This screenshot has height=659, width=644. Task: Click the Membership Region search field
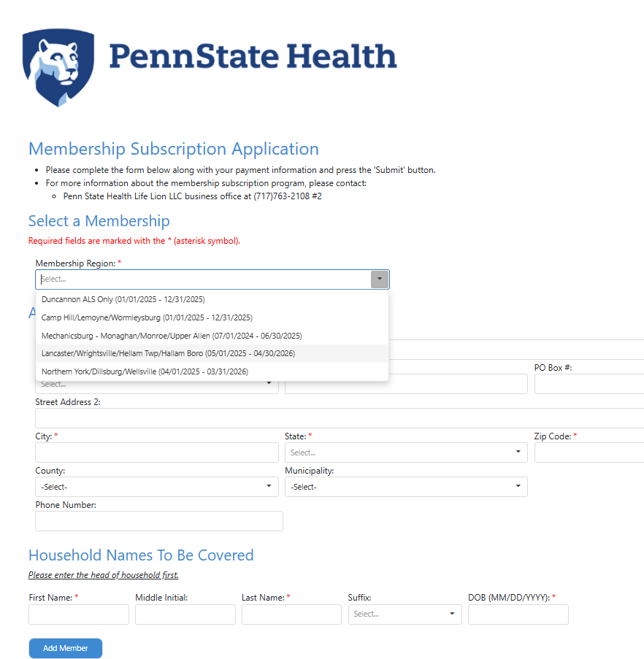click(203, 279)
